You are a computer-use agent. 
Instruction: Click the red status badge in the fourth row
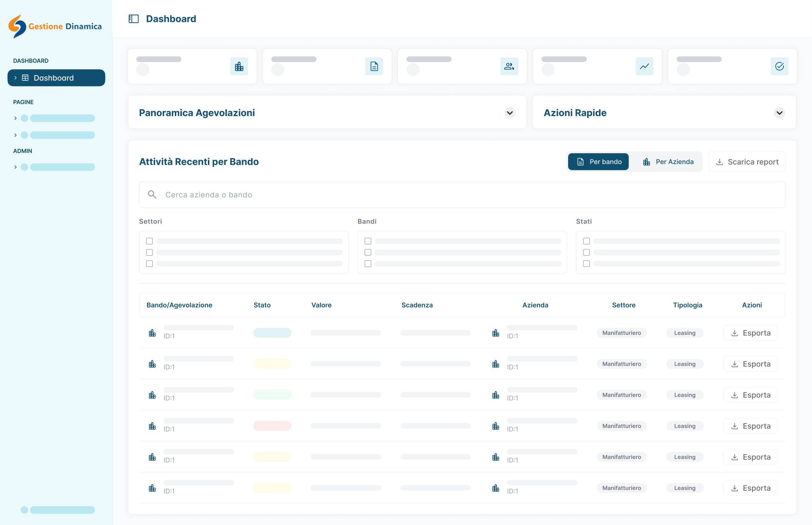(x=272, y=426)
